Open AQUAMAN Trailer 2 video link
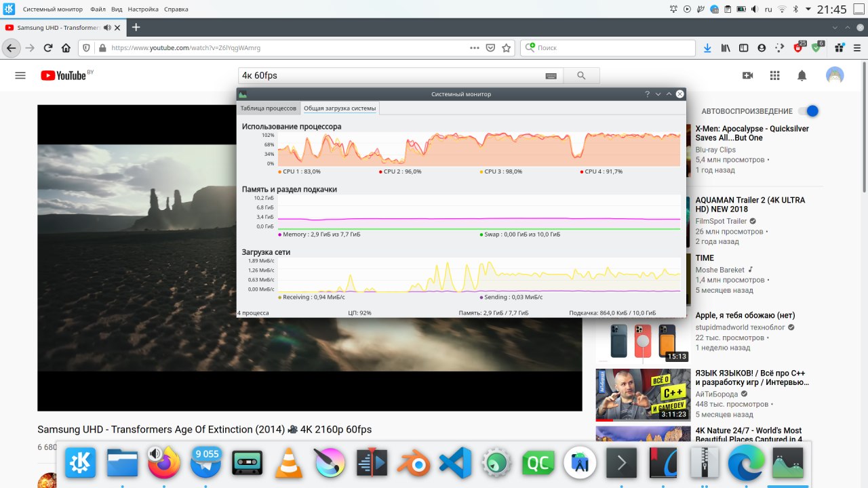868x488 pixels. click(750, 205)
